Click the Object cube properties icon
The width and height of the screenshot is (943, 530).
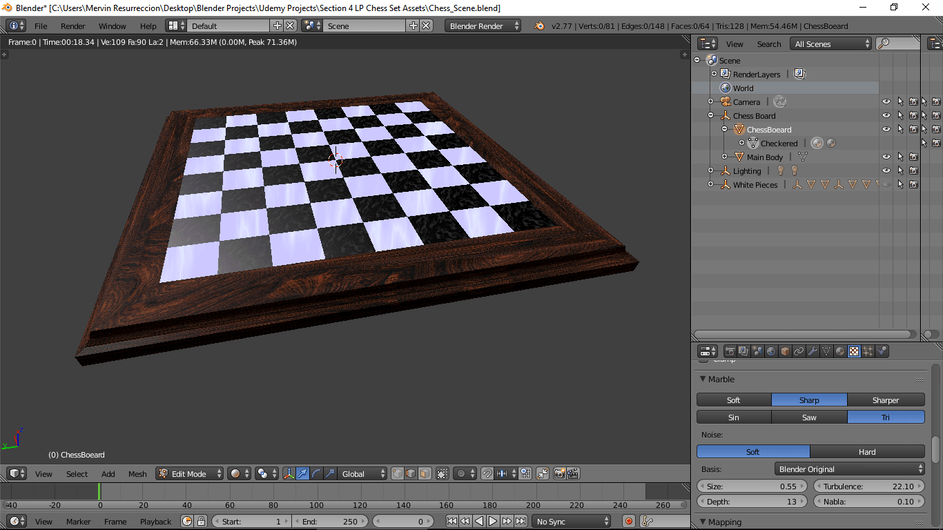pyautogui.click(x=785, y=352)
